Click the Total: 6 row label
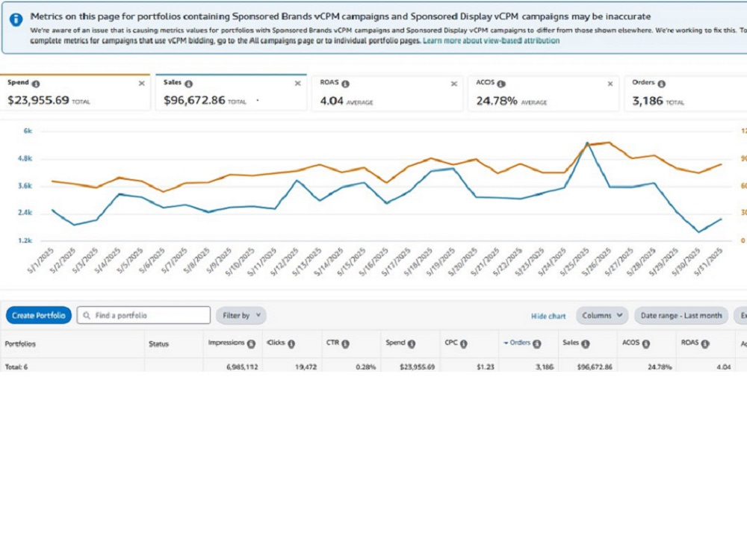747x560 pixels. coord(16,367)
